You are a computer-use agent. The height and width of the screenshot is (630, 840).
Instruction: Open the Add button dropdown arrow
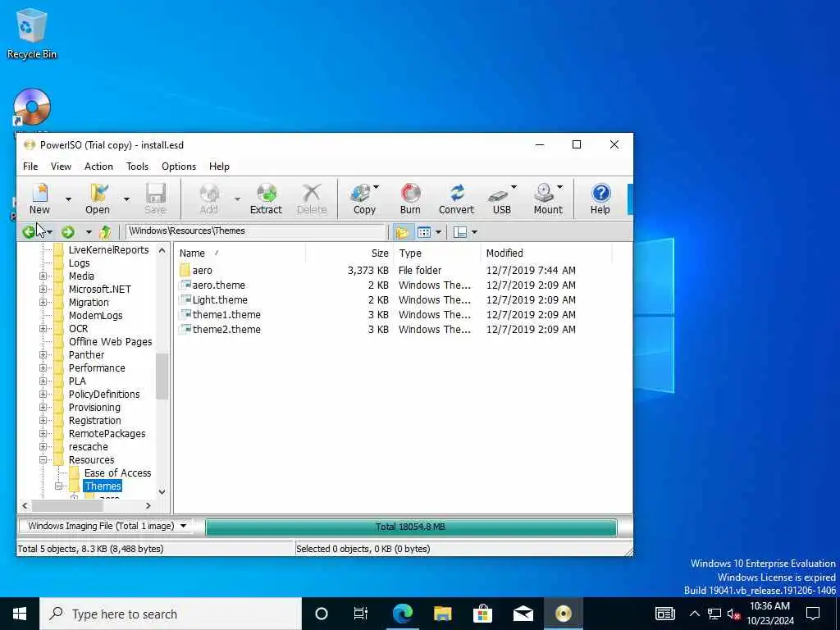point(237,199)
